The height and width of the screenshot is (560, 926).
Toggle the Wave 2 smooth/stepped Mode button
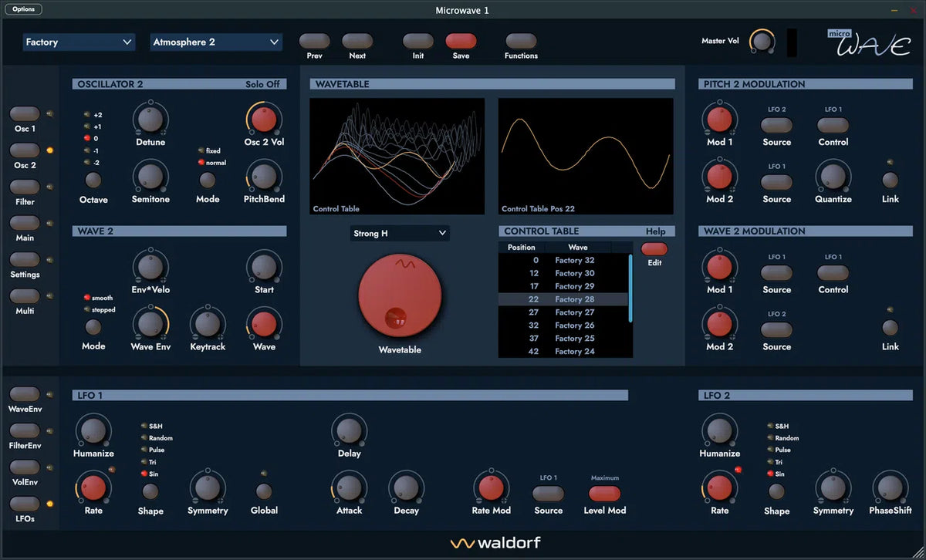[93, 327]
